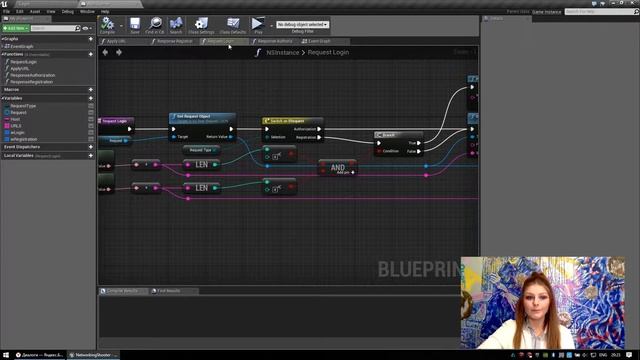Open the Windows Start menu
The image size is (640, 360).
coord(6,355)
